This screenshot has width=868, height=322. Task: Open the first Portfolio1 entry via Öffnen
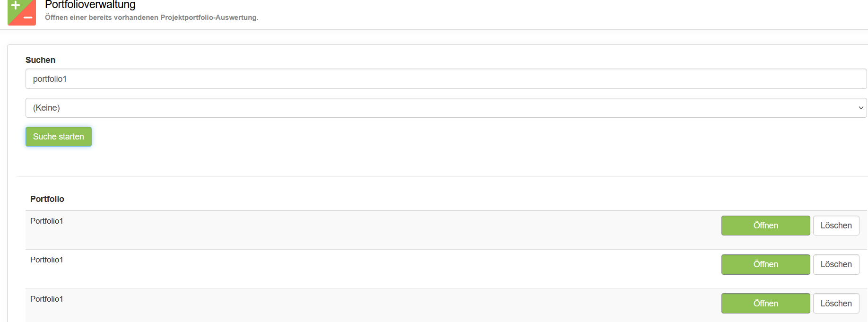pos(765,226)
